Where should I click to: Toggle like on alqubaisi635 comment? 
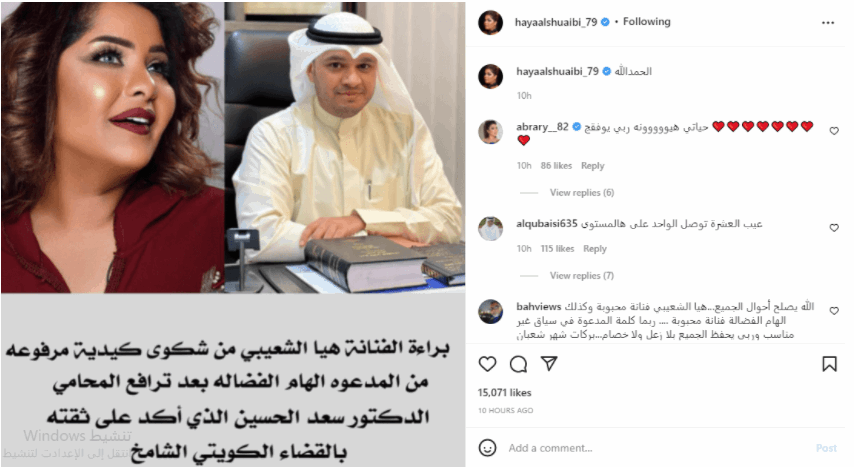pyautogui.click(x=834, y=228)
